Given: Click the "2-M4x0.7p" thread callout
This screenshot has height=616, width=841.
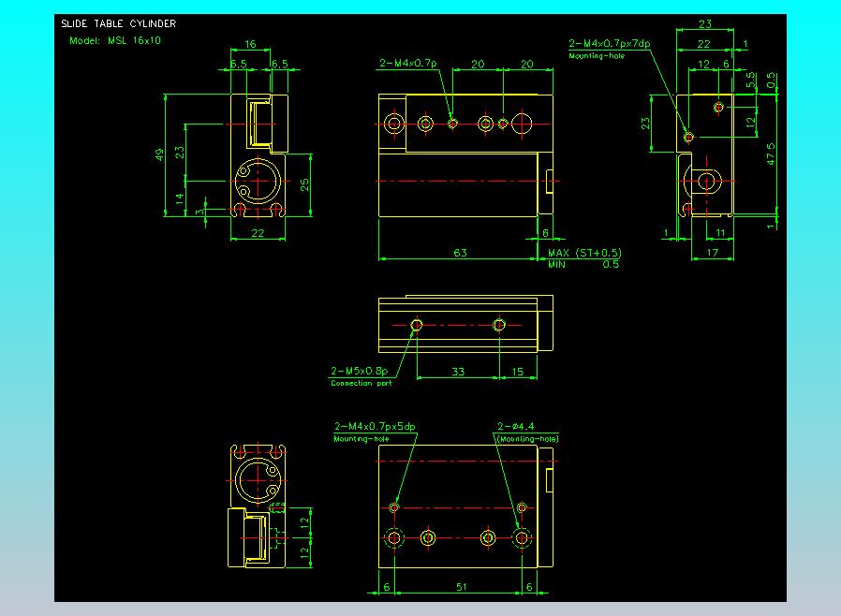Looking at the screenshot, I should click(x=408, y=63).
